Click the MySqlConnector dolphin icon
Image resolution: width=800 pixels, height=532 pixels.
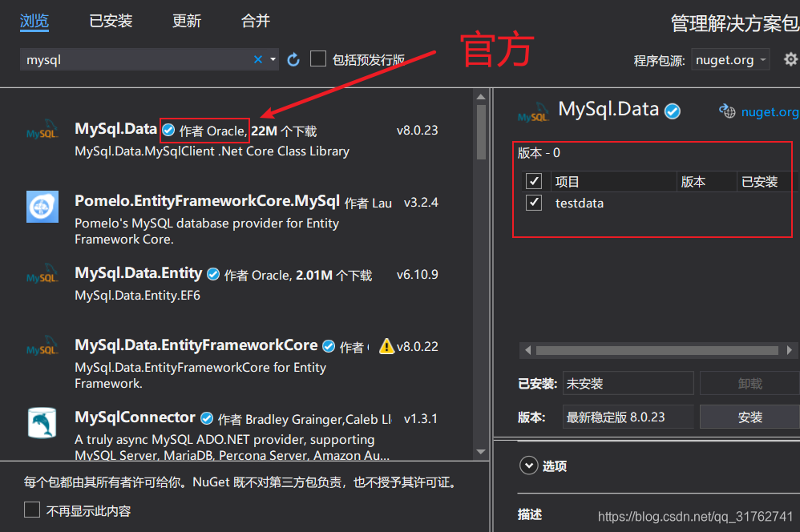pos(42,423)
